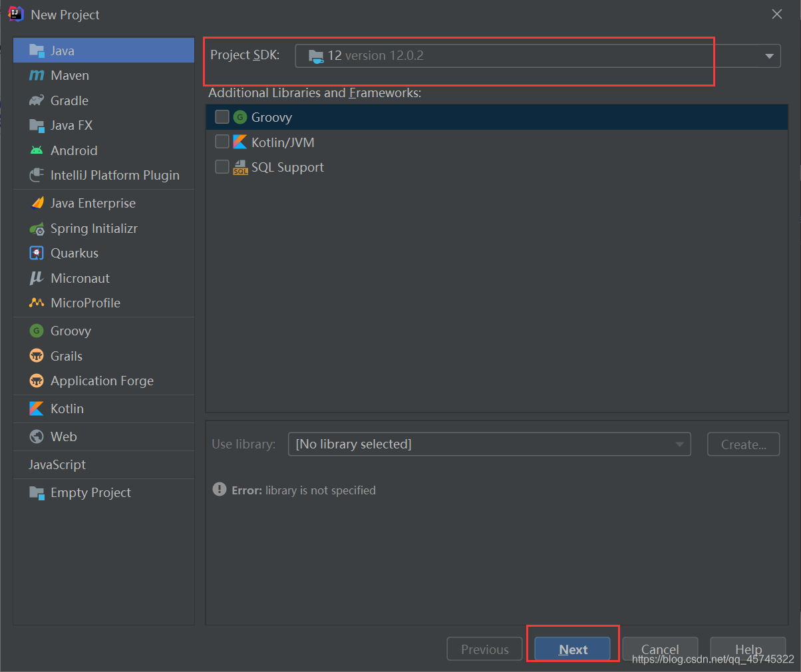
Task: Click the MicroProfile icon
Action: (x=37, y=303)
